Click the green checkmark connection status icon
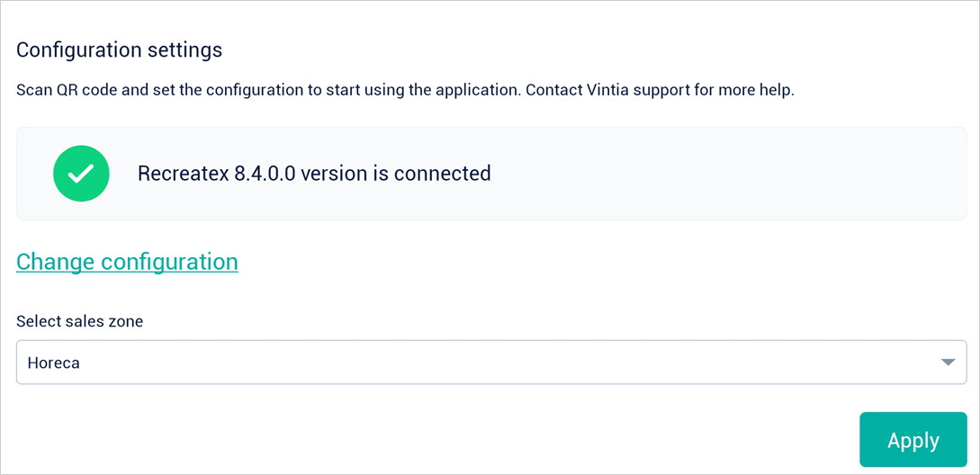980x475 pixels. point(81,174)
